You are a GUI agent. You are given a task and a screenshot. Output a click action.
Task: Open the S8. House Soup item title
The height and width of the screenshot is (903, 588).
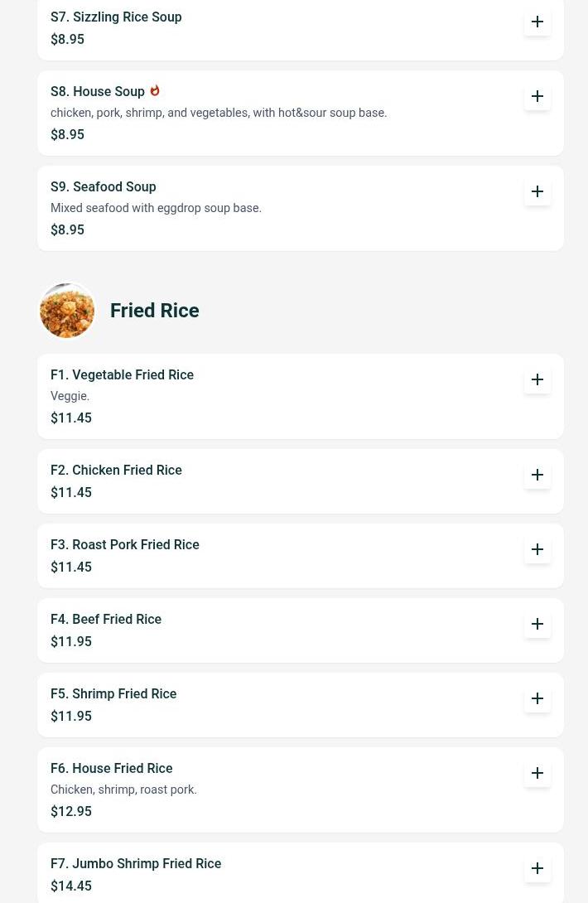[x=98, y=92]
